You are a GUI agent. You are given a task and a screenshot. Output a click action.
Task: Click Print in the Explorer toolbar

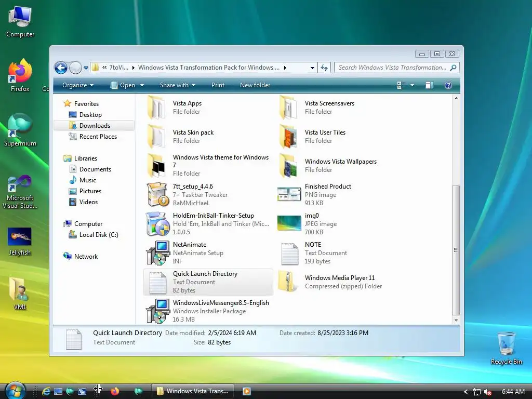[x=218, y=85]
